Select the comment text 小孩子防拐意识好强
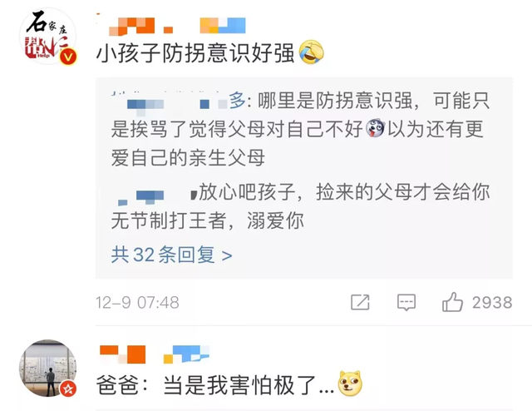This screenshot has height=411, width=532. pos(195,52)
